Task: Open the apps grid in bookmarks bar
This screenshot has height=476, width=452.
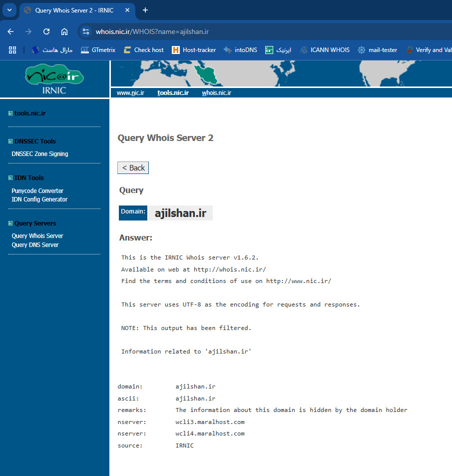Action: coord(12,50)
